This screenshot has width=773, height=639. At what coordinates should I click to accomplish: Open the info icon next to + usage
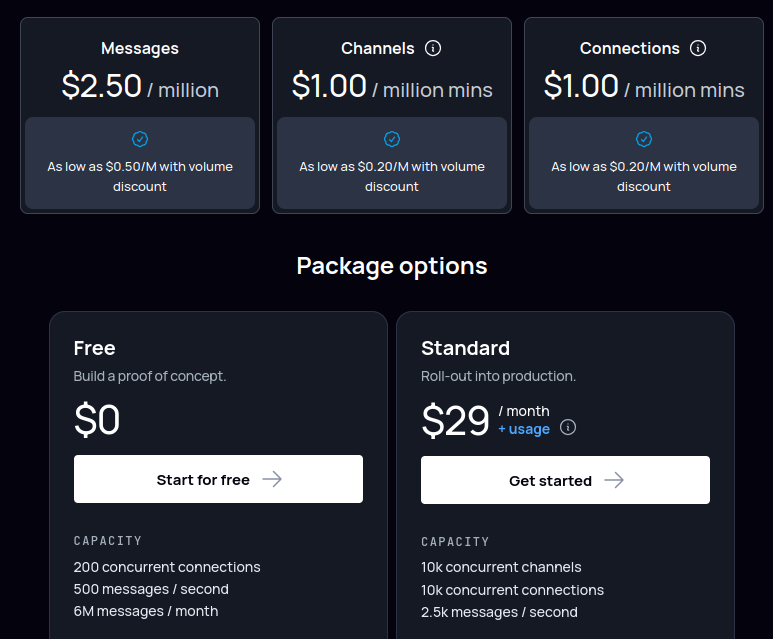tap(568, 428)
